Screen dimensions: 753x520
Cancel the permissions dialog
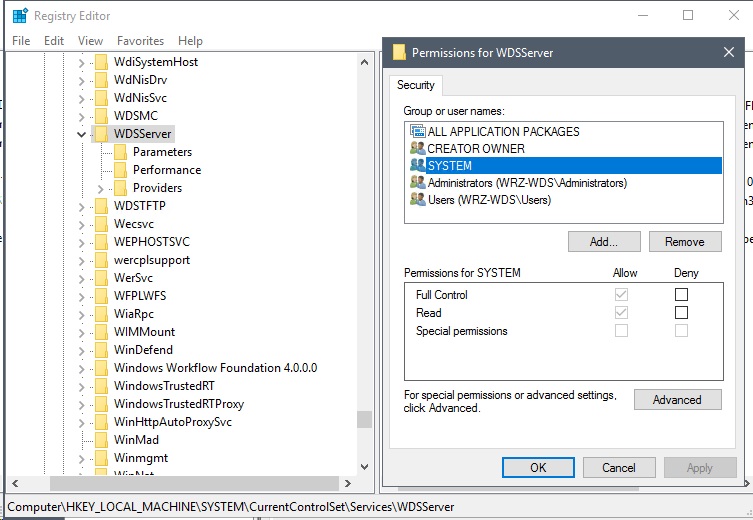(x=619, y=468)
